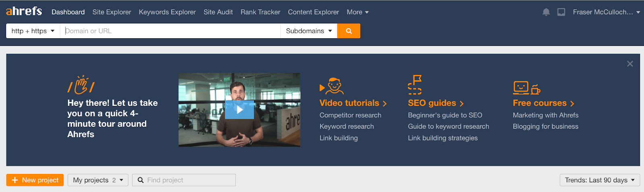Play the tour video
This screenshot has width=644, height=192.
pyautogui.click(x=239, y=110)
